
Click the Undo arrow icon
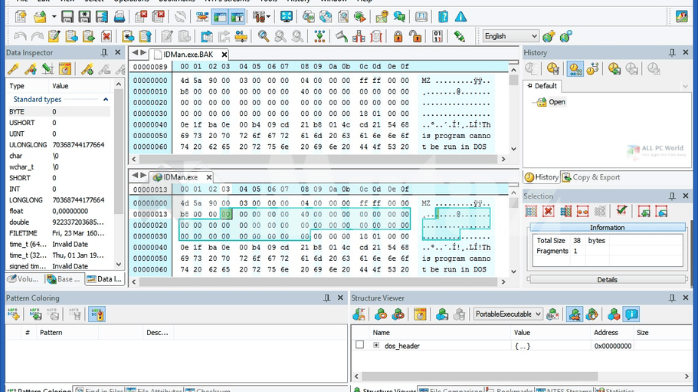point(20,36)
